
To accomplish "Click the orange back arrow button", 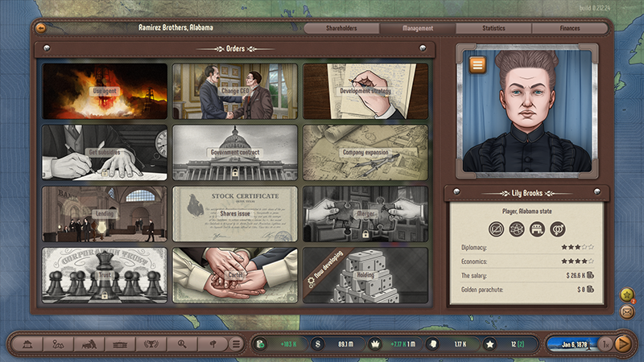I will click(x=41, y=27).
